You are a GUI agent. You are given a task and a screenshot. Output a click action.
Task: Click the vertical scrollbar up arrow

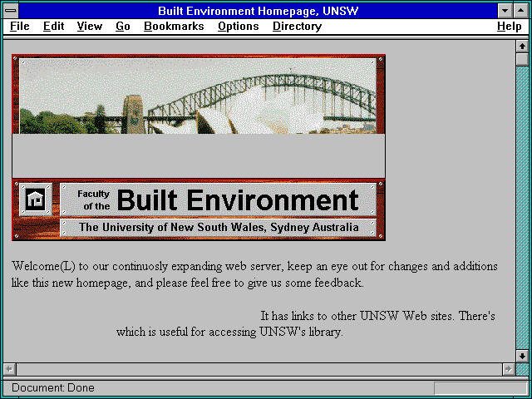522,47
